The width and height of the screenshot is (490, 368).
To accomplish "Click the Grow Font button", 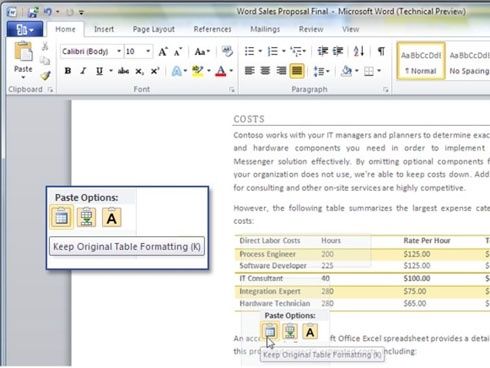I will click(x=163, y=52).
